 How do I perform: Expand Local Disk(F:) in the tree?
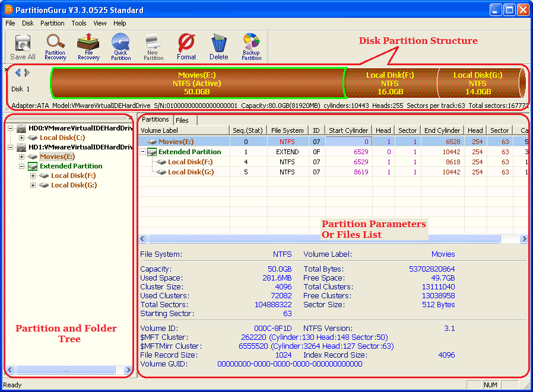pos(33,176)
